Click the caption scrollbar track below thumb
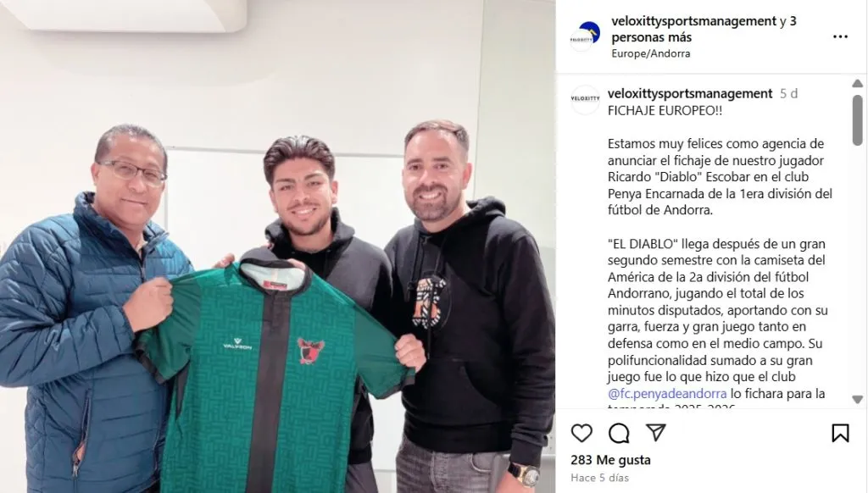The height and width of the screenshot is (493, 868). [857, 270]
